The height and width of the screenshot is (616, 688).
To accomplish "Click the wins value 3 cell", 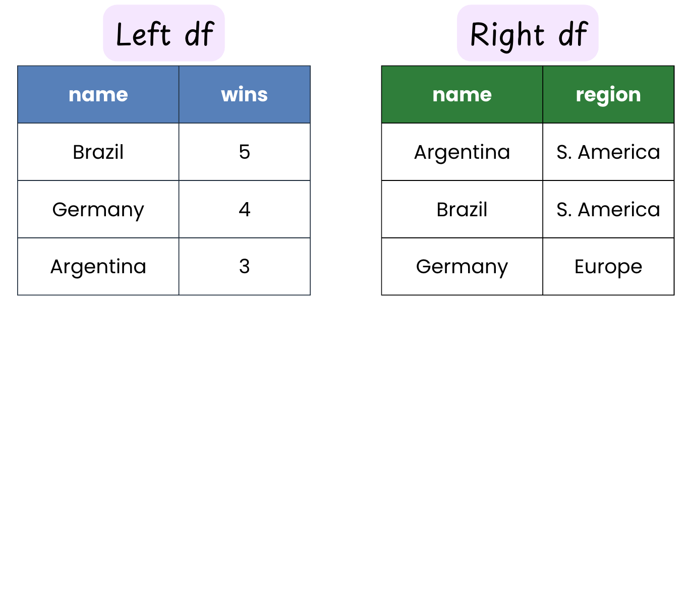I will pyautogui.click(x=245, y=266).
